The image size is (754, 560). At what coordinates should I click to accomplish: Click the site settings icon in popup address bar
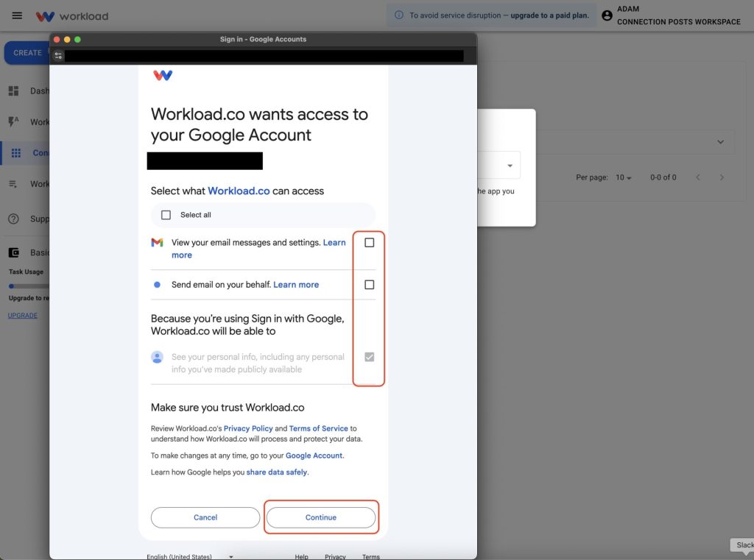(58, 56)
